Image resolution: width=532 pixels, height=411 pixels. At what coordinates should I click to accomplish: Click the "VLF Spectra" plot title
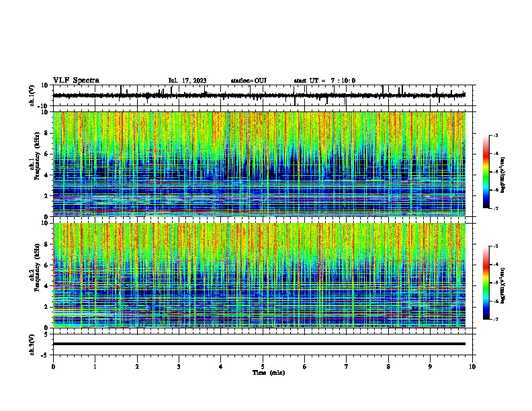pos(76,81)
